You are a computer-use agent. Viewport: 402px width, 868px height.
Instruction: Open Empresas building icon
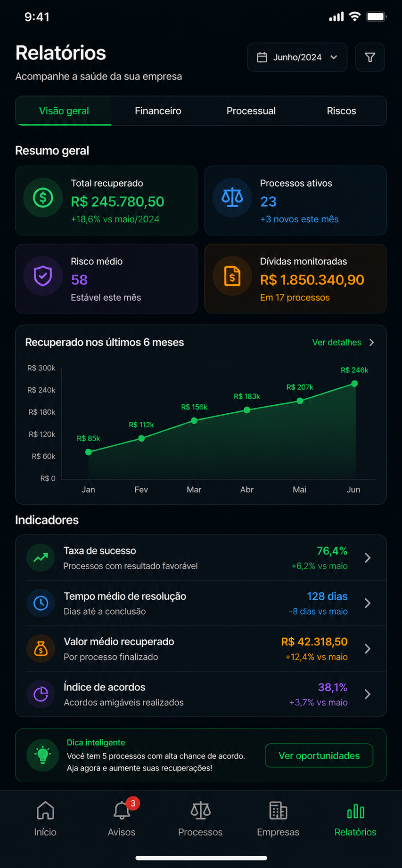click(278, 811)
